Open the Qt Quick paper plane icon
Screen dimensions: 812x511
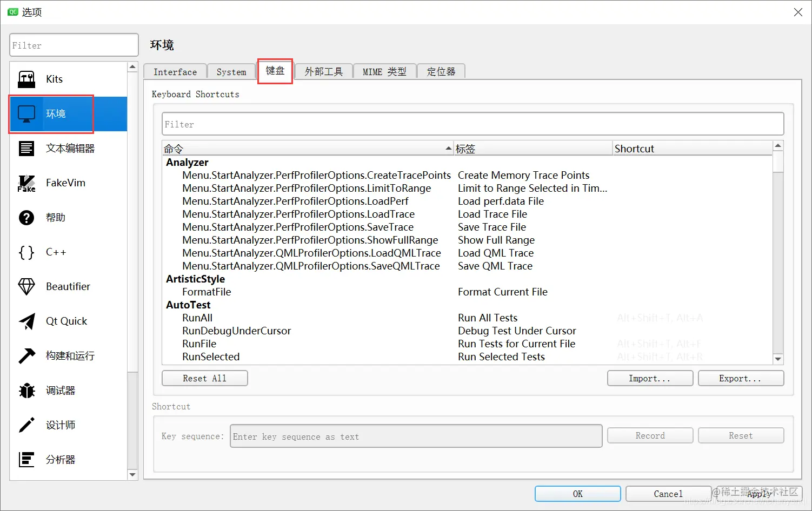26,321
